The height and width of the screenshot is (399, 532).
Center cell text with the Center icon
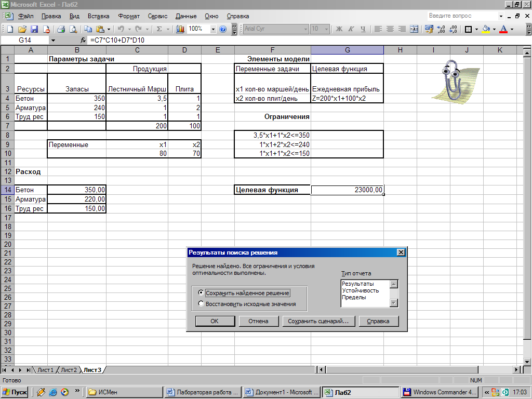pos(390,29)
